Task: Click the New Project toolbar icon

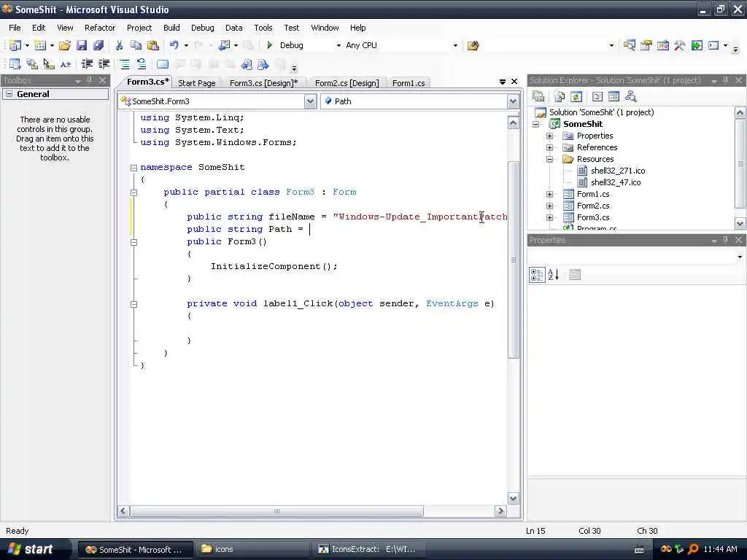Action: [15, 45]
